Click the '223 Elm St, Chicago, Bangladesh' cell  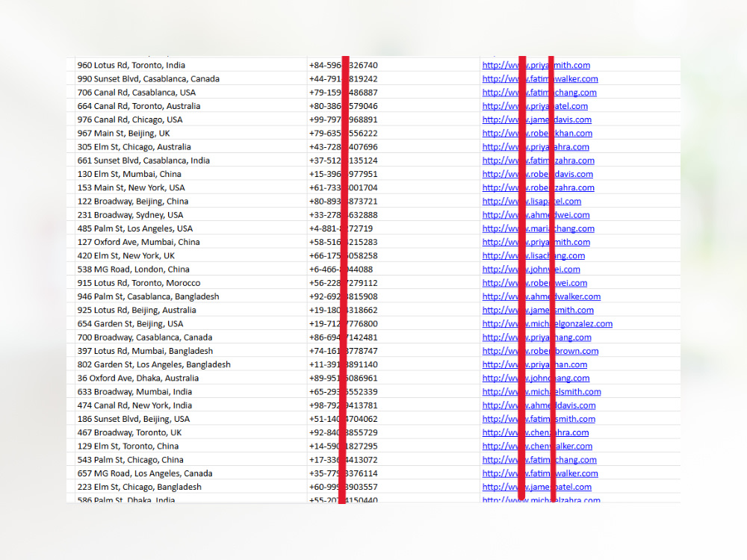139,487
